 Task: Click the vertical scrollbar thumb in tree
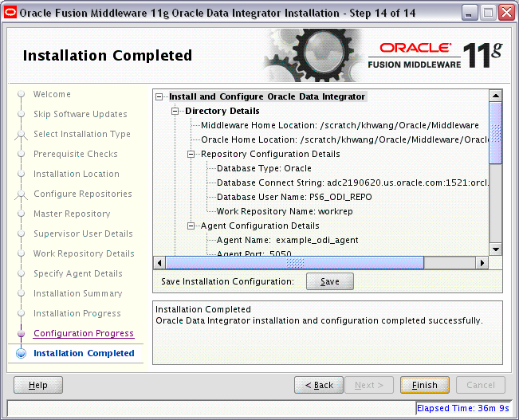495,133
